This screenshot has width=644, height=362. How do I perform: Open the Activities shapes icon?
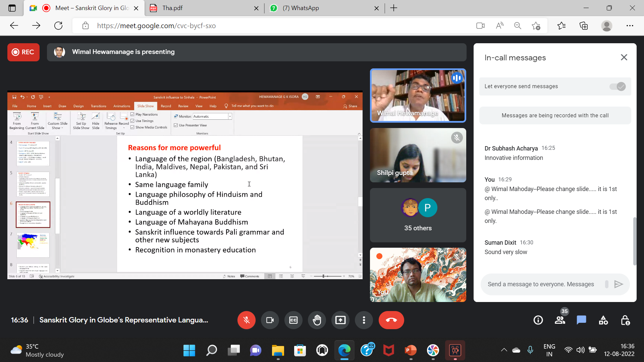pos(603,320)
